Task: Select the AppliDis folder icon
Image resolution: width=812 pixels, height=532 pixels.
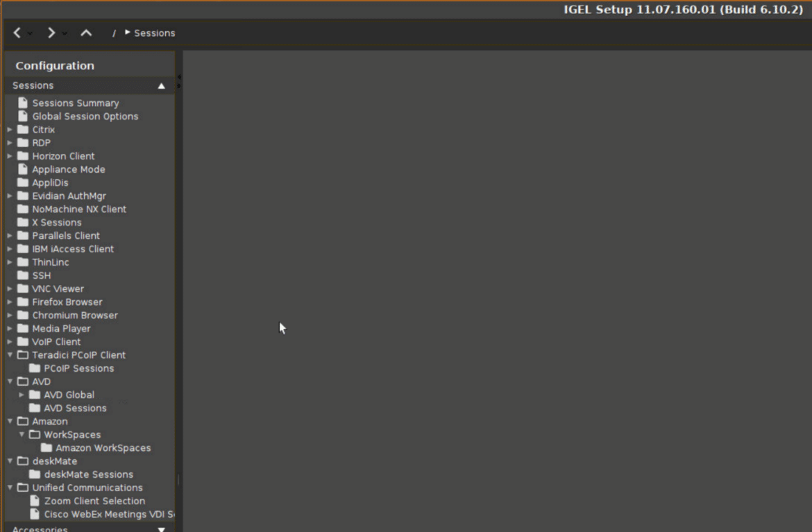Action: [x=23, y=182]
